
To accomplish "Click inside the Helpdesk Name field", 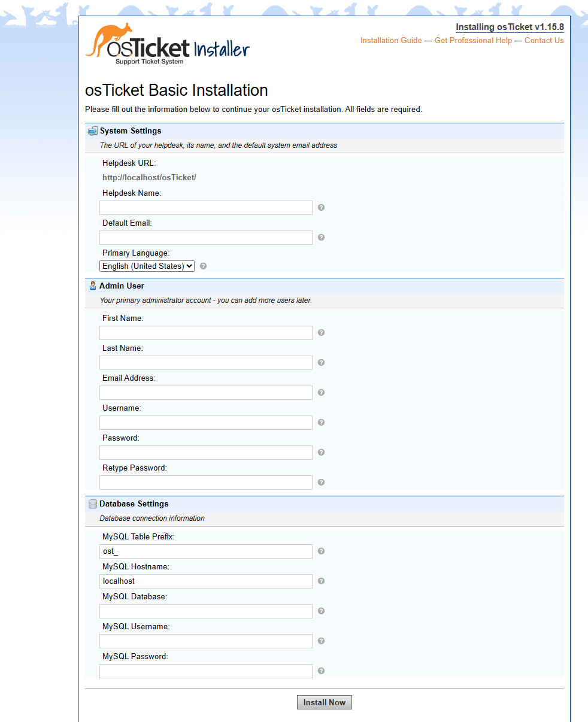I will [x=205, y=207].
